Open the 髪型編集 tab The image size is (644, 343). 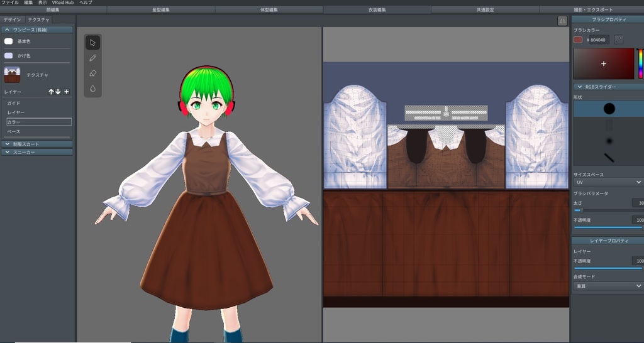(x=161, y=10)
